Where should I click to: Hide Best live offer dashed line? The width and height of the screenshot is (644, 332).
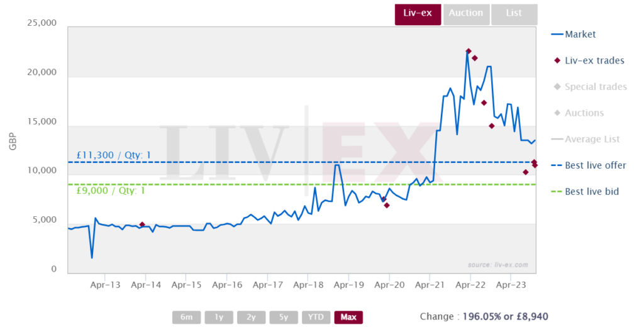(589, 165)
